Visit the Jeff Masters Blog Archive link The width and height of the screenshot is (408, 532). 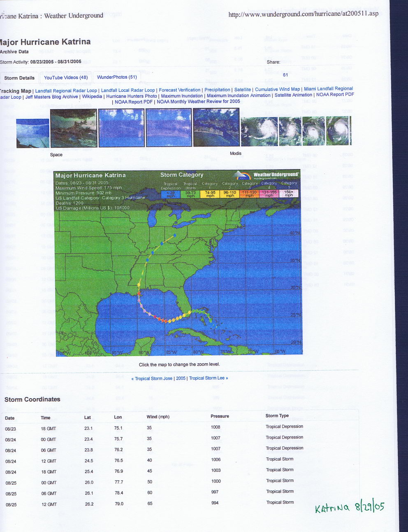click(51, 97)
